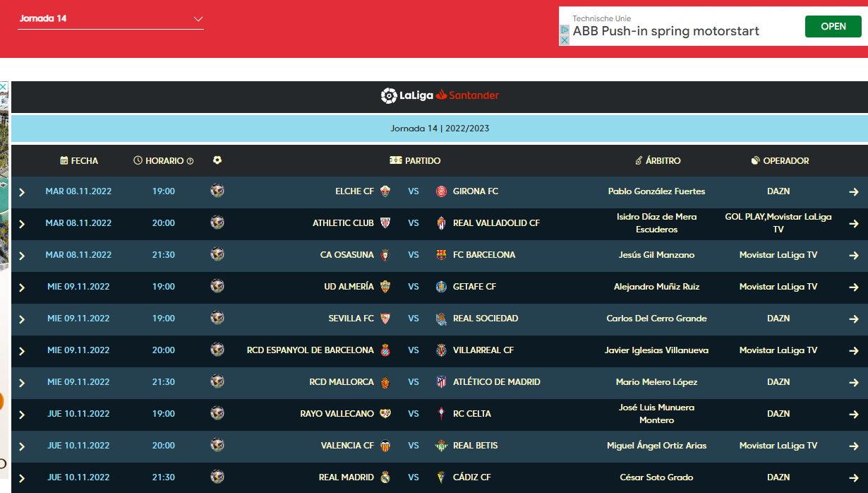Click the OPERADOR column header
868x493 pixels.
pyautogui.click(x=780, y=161)
